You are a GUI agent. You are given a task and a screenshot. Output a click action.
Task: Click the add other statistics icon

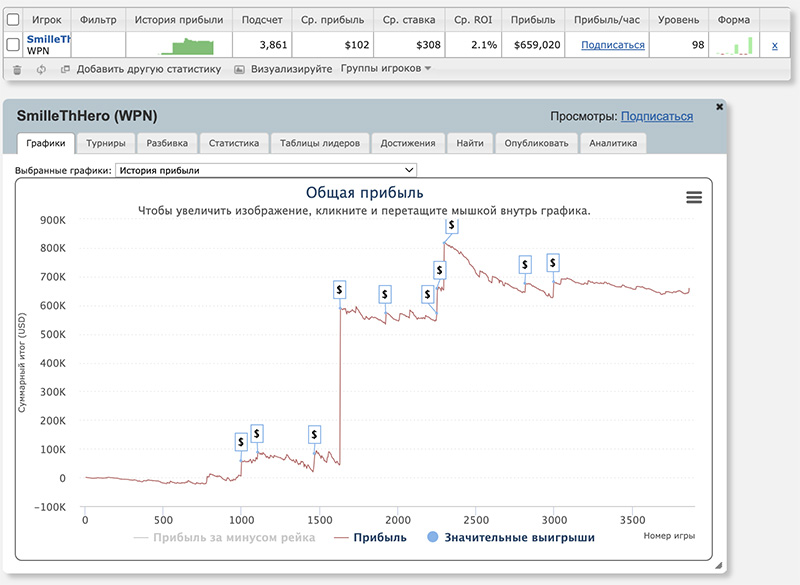(x=66, y=69)
